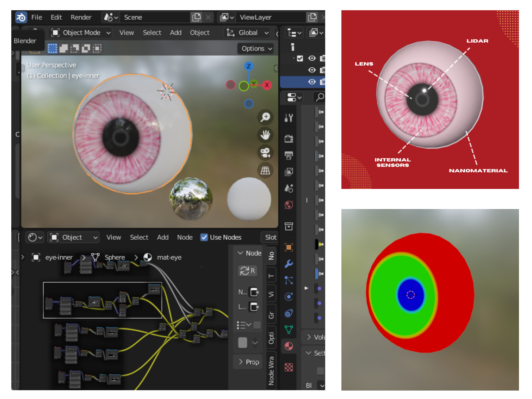
Task: Open the browse View Layer icon
Action: click(227, 17)
